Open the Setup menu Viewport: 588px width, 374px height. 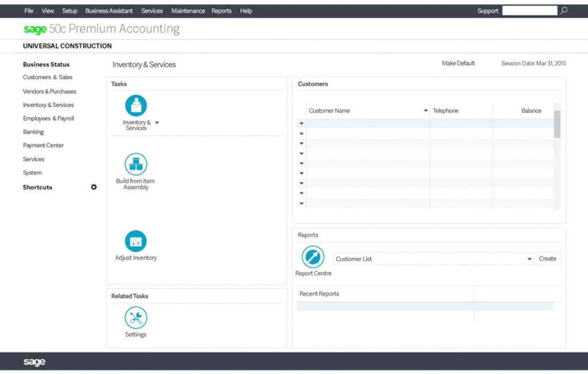[x=69, y=11]
